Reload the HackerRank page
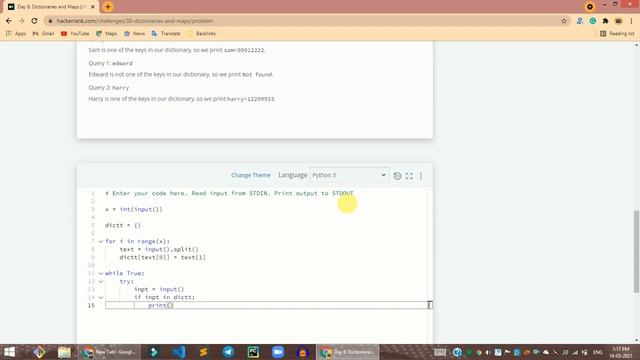Image resolution: width=640 pixels, height=360 pixels. 35,21
